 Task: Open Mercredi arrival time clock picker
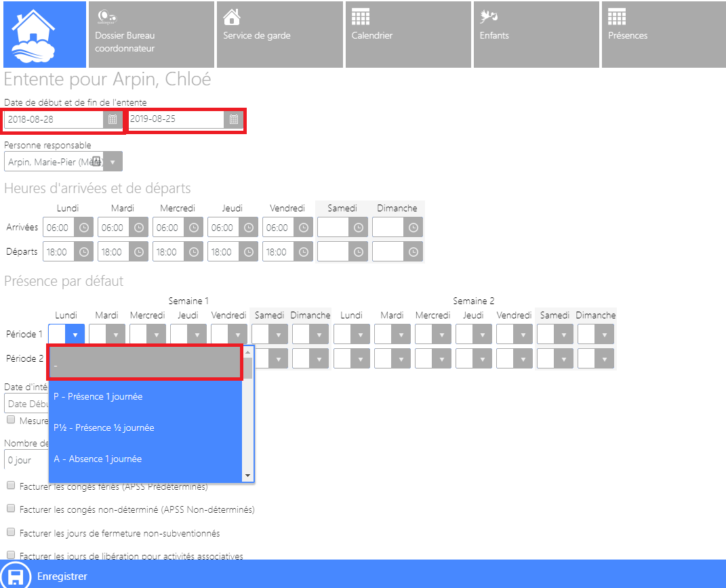(x=194, y=228)
